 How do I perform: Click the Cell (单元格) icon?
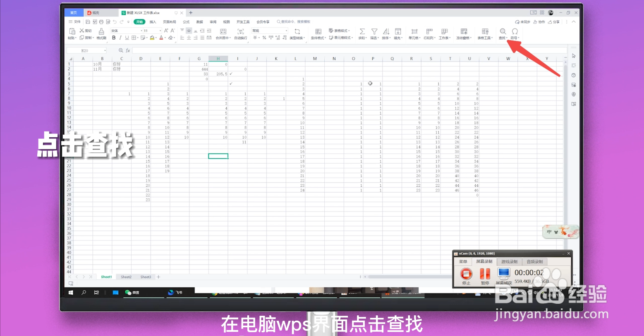(x=414, y=31)
